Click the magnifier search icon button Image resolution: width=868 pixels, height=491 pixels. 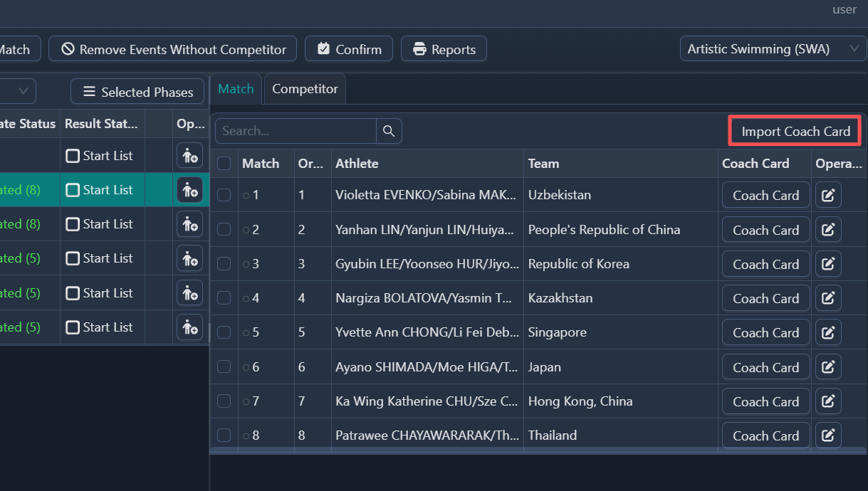pyautogui.click(x=389, y=131)
